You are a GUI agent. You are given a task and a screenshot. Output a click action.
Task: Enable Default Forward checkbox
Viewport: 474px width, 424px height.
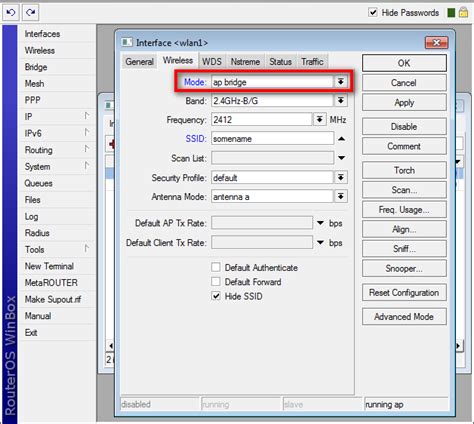pos(216,282)
